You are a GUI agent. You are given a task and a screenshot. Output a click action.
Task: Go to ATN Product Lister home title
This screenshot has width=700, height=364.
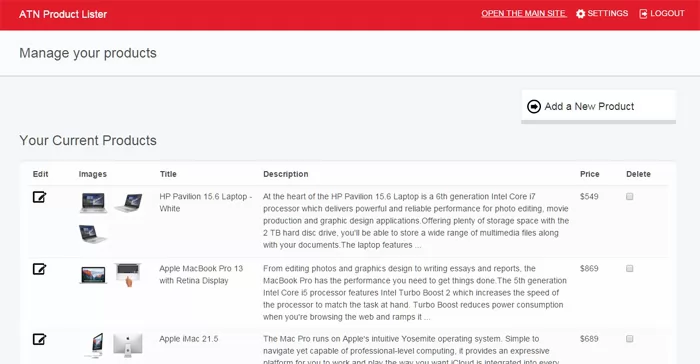tap(63, 14)
